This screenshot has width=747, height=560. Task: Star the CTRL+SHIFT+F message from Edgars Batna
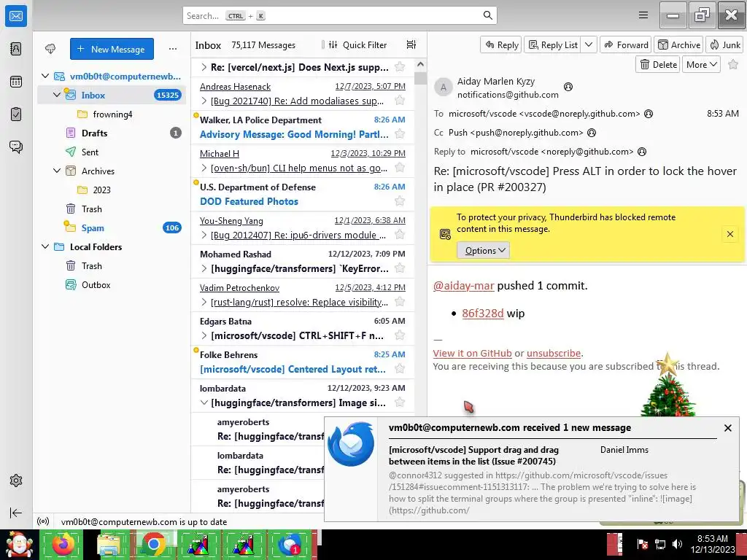pos(400,335)
